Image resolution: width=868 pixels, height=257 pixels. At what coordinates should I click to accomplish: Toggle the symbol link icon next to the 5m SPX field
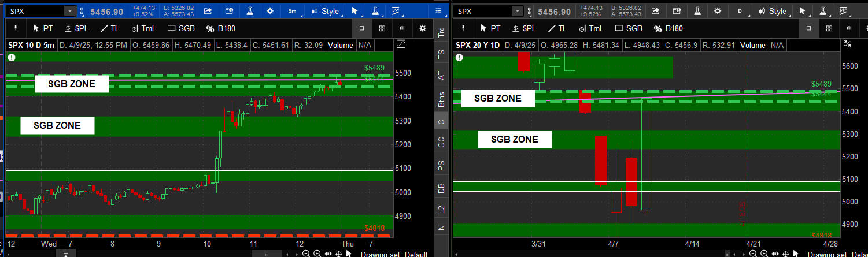(82, 11)
